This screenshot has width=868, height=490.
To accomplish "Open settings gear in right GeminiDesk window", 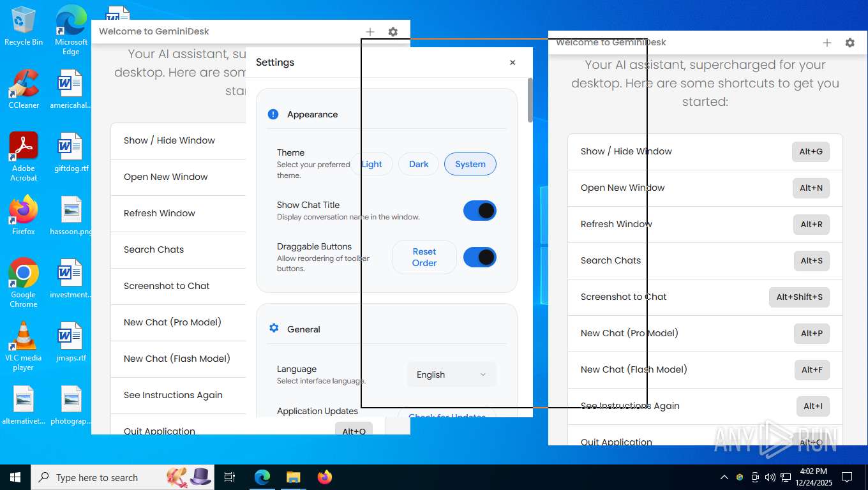I will point(849,43).
